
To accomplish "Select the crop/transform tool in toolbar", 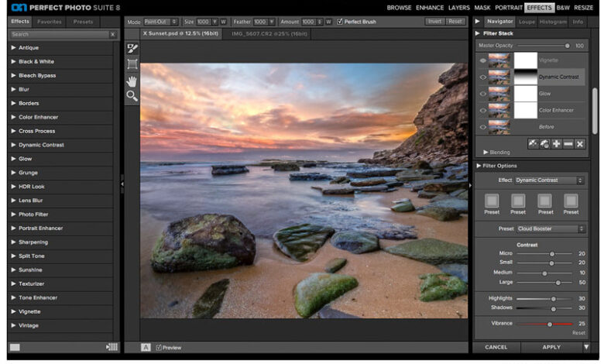I will (132, 64).
